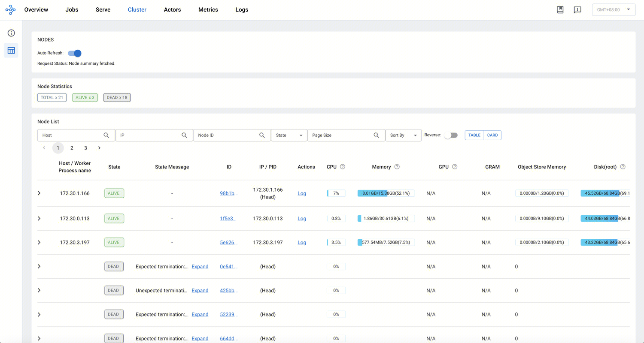Screen dimensions: 644x343
Task: Click the Memory column help icon
Action: 397,167
